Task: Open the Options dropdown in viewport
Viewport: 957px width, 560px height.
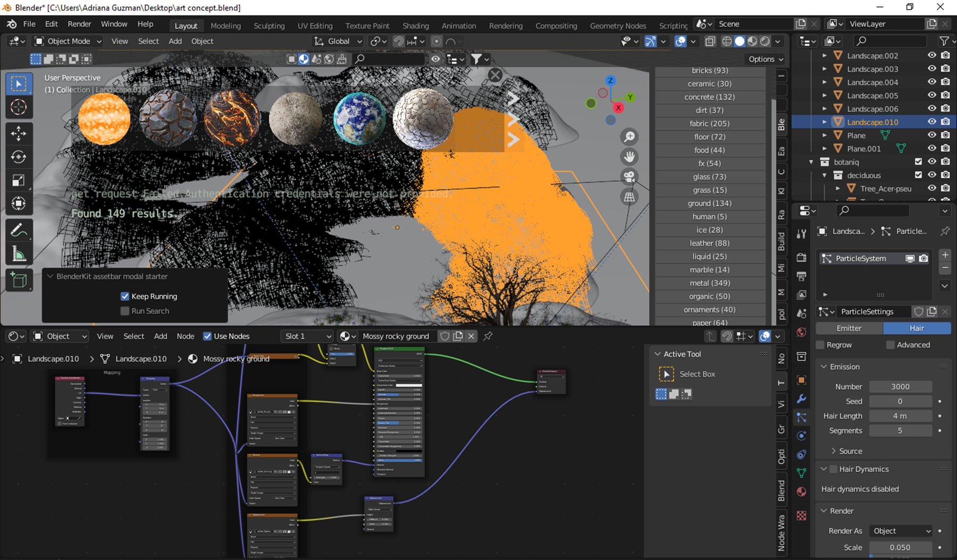Action: pos(766,59)
